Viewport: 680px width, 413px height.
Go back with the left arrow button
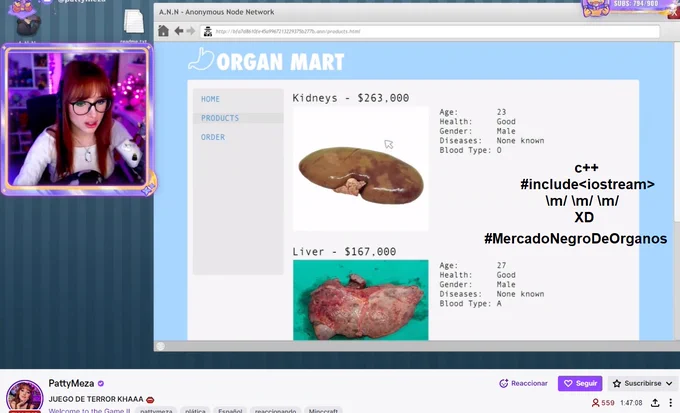[x=179, y=31]
